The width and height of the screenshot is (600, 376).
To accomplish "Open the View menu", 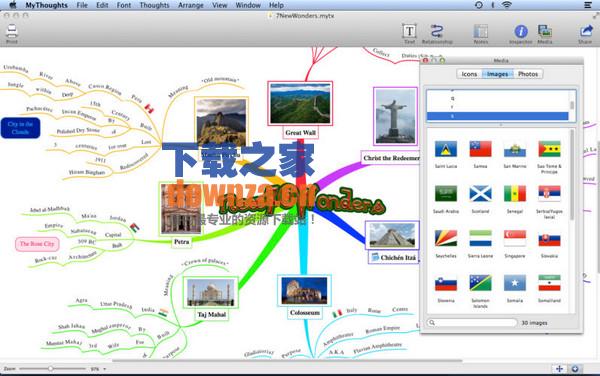I will coord(219,5).
